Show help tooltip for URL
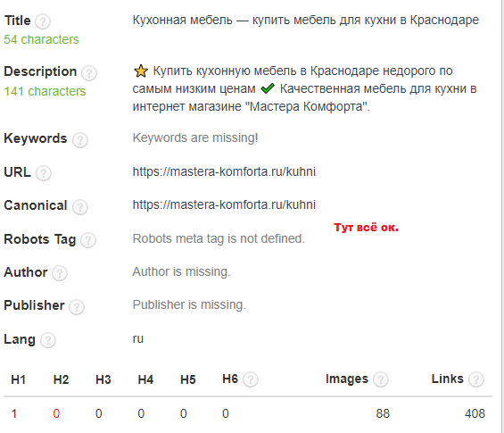Viewport: 504px width, 433px height. click(44, 173)
